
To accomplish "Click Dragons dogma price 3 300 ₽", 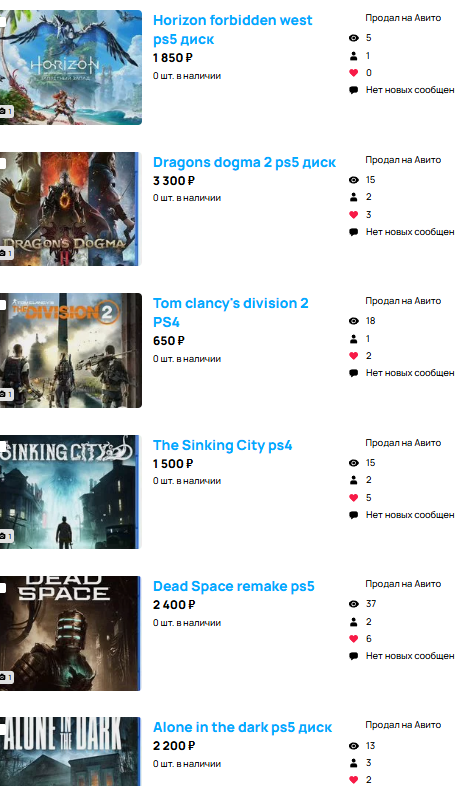I will pos(174,181).
